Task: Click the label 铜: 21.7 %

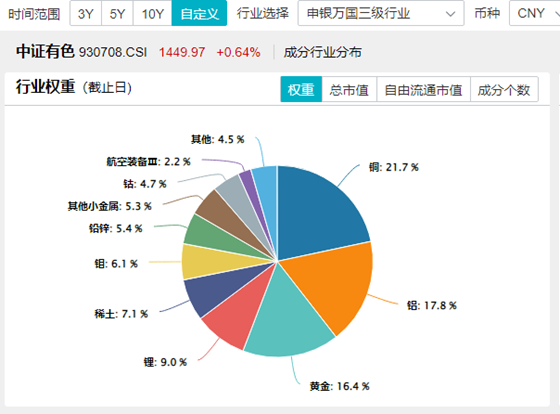Action: (394, 167)
